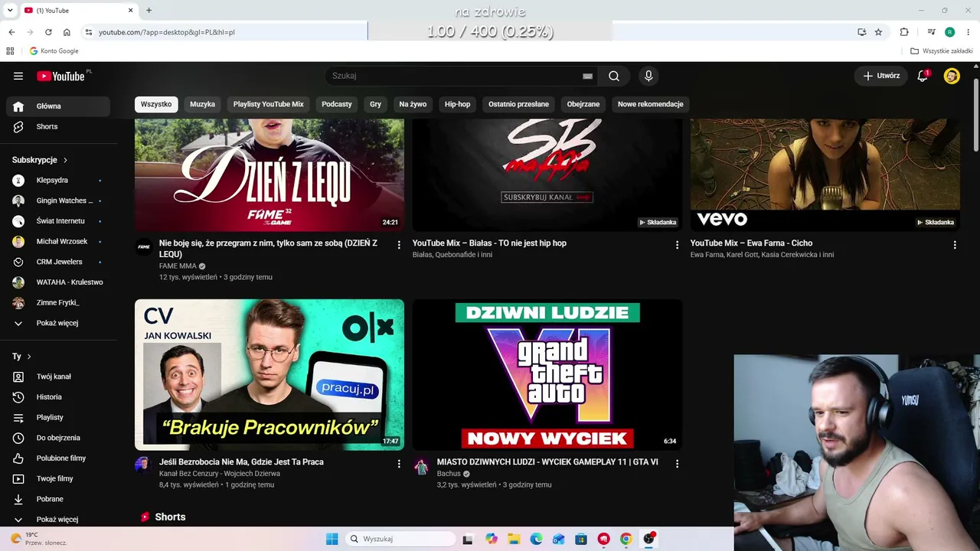
Task: Start voice search with the microphone
Action: [648, 76]
